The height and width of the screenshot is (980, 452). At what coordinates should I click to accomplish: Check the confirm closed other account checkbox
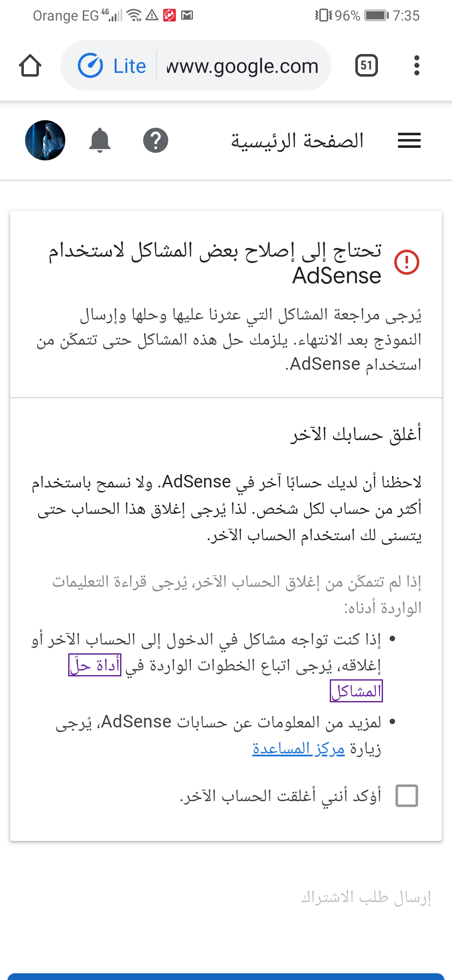(x=407, y=796)
